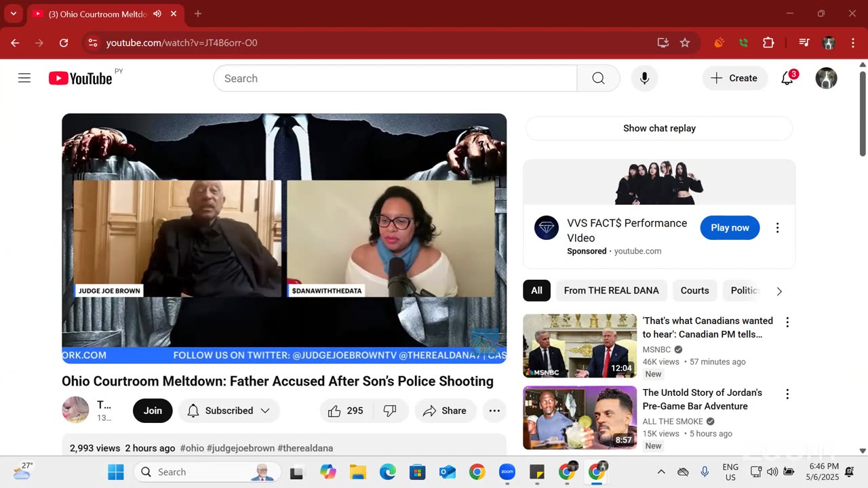Click the Chrome address bar URL
Screen dimensions: 868x488
tap(182, 43)
